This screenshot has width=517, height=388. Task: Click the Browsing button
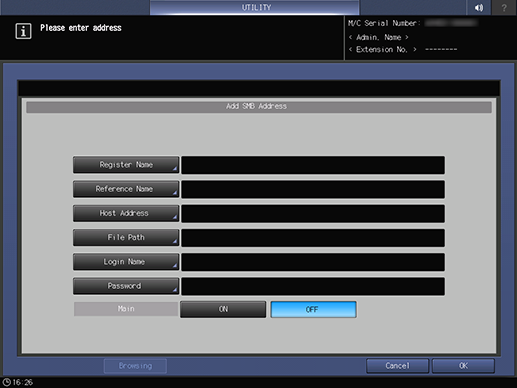click(x=135, y=366)
